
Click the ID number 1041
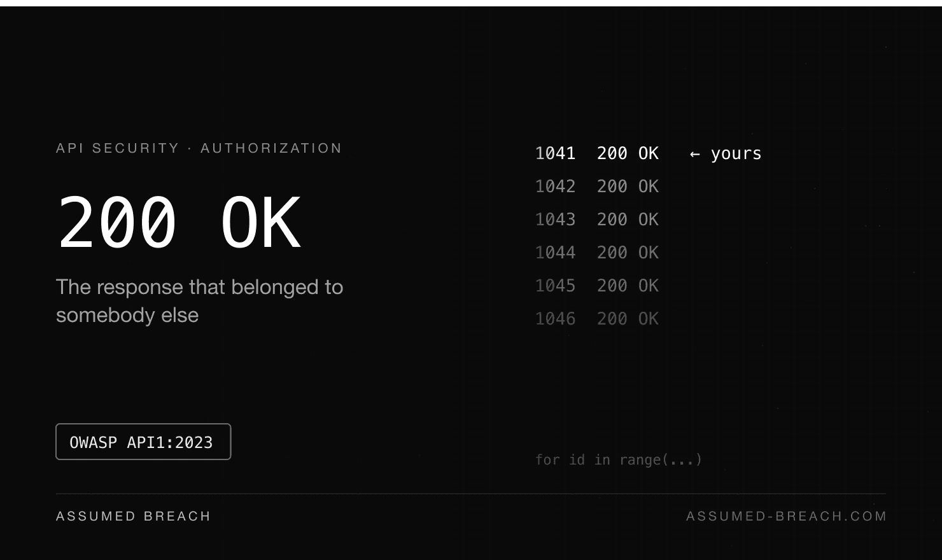556,153
